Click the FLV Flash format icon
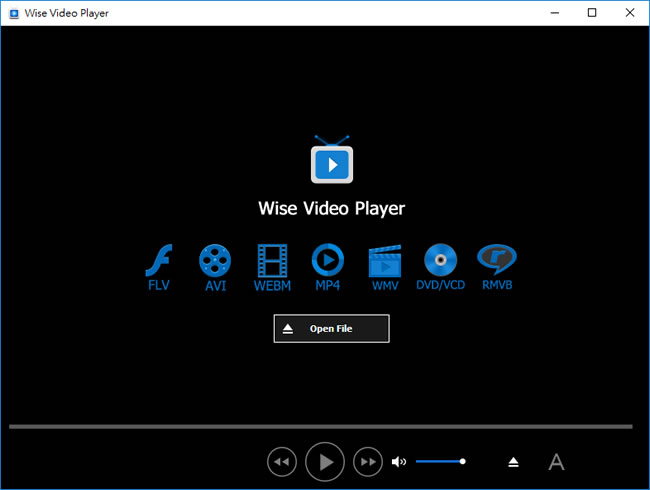Screen dimensions: 650x490 [x=159, y=262]
